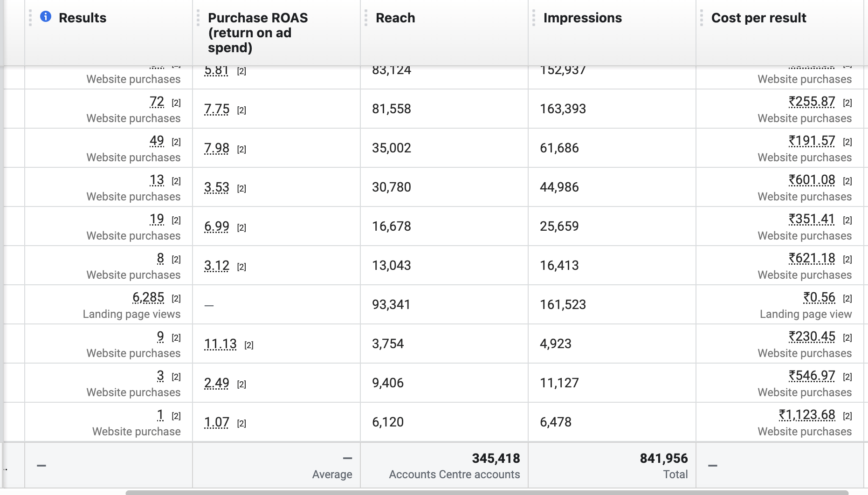Click footnote [2] next to 6,285 result
868x495 pixels.
[176, 298]
